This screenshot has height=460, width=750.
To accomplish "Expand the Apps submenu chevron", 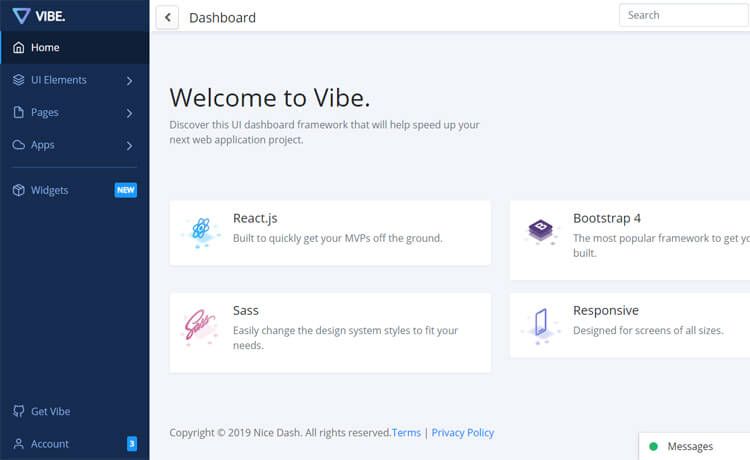I will (129, 145).
